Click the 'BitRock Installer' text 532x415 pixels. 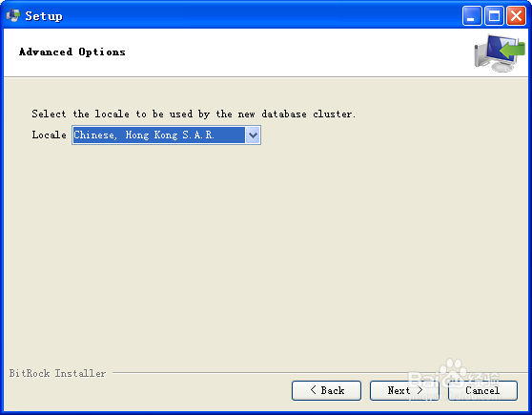coord(57,374)
